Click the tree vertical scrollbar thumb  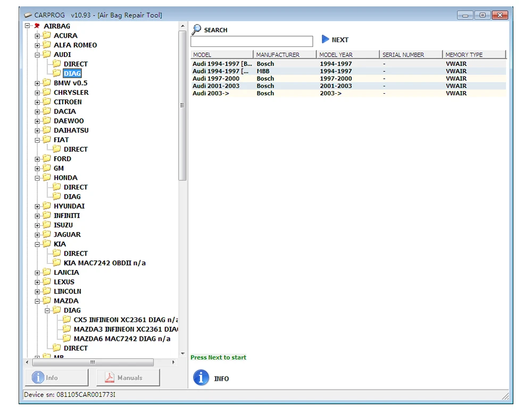(x=182, y=105)
